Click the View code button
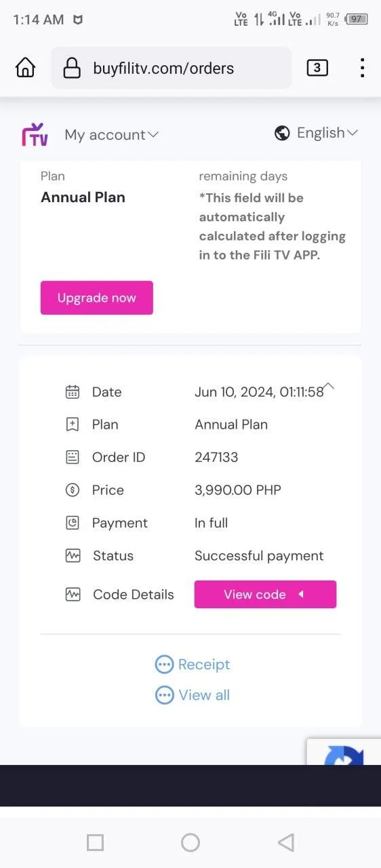381x868 pixels. point(265,594)
